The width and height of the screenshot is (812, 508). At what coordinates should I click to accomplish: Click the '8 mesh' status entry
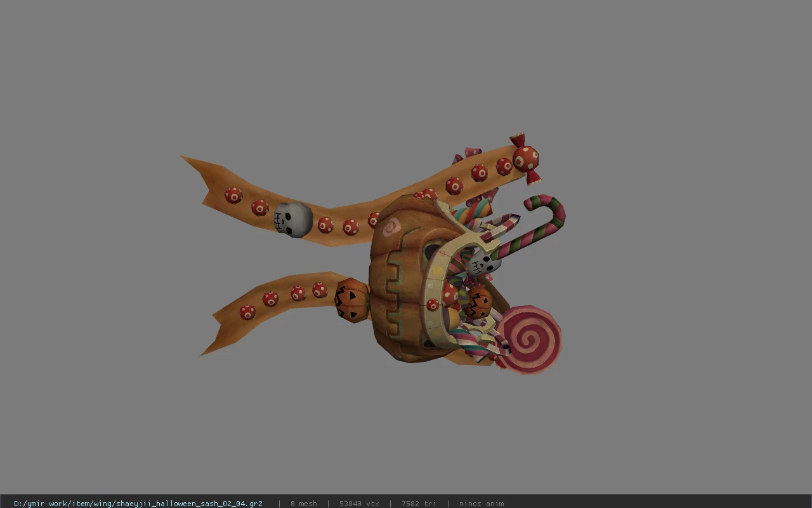pos(303,504)
